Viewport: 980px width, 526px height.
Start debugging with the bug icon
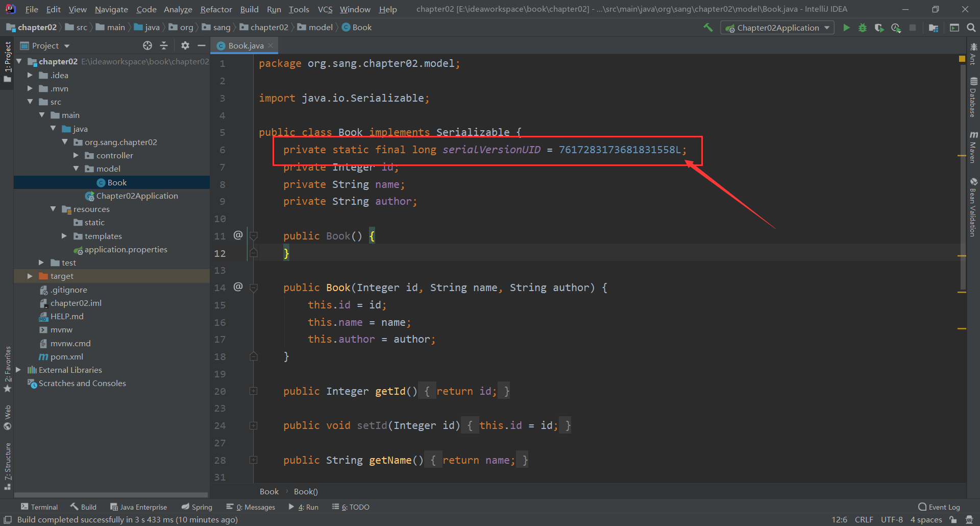(863, 28)
